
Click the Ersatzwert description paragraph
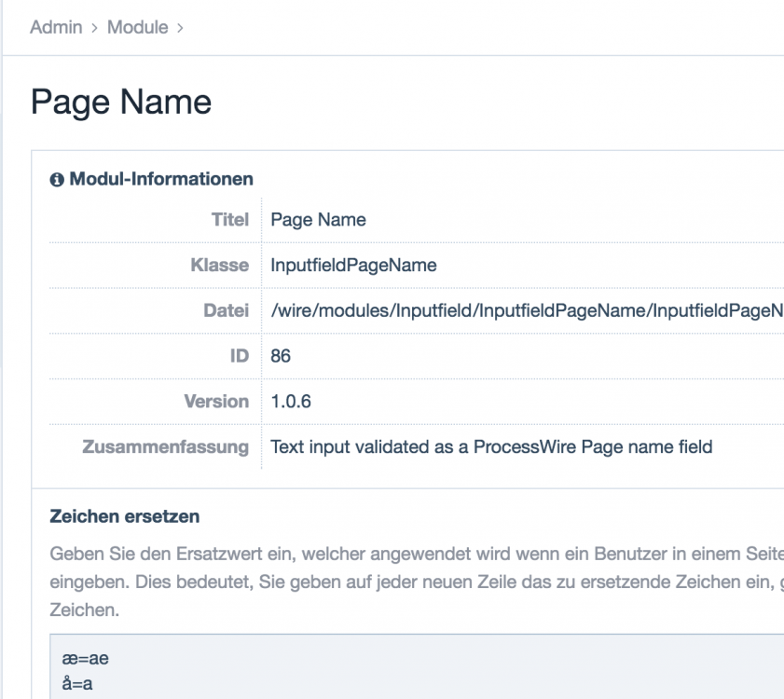(392, 578)
